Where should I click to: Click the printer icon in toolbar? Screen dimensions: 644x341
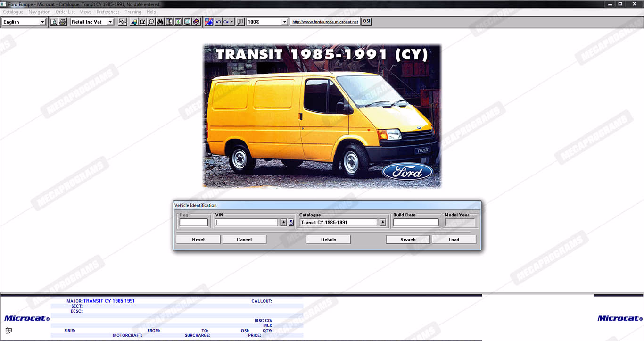[62, 22]
